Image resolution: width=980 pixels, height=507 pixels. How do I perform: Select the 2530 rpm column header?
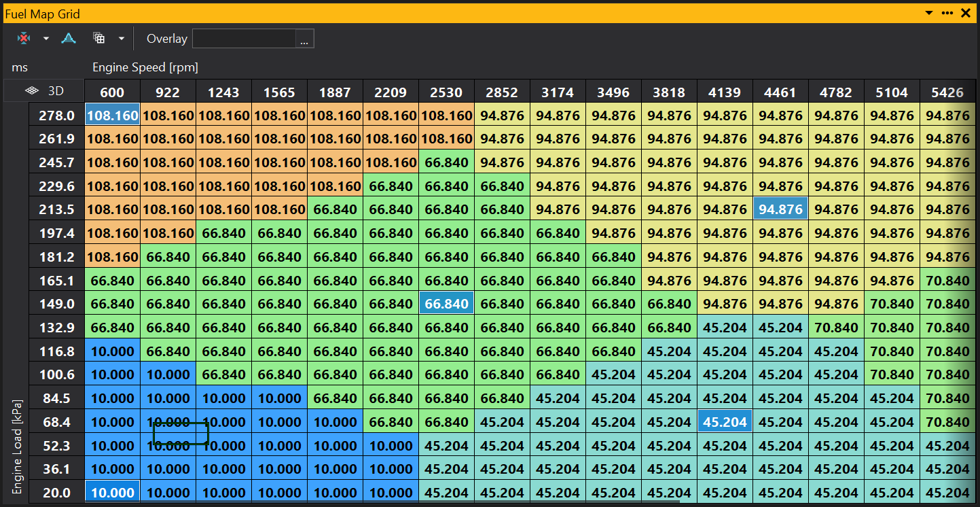446,92
